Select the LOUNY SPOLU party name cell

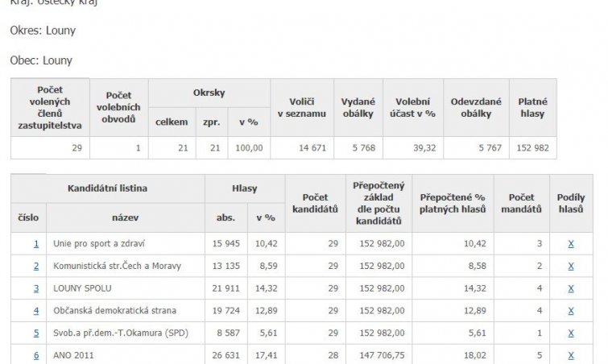coord(126,288)
